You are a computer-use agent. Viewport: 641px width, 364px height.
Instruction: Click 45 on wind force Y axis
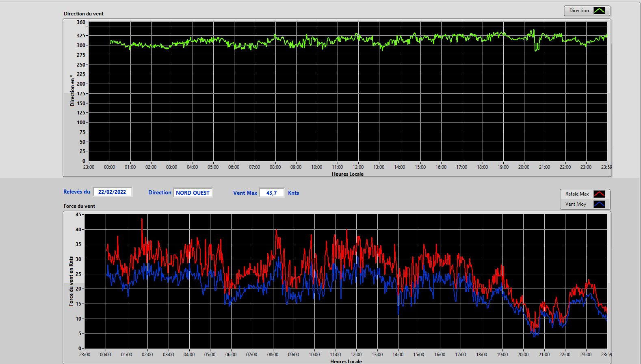coord(78,215)
